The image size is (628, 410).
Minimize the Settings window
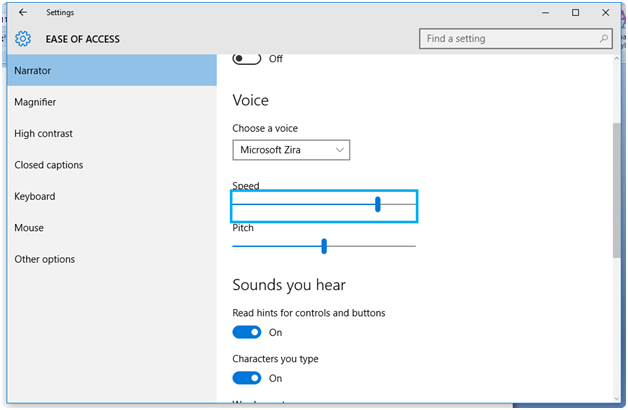544,13
